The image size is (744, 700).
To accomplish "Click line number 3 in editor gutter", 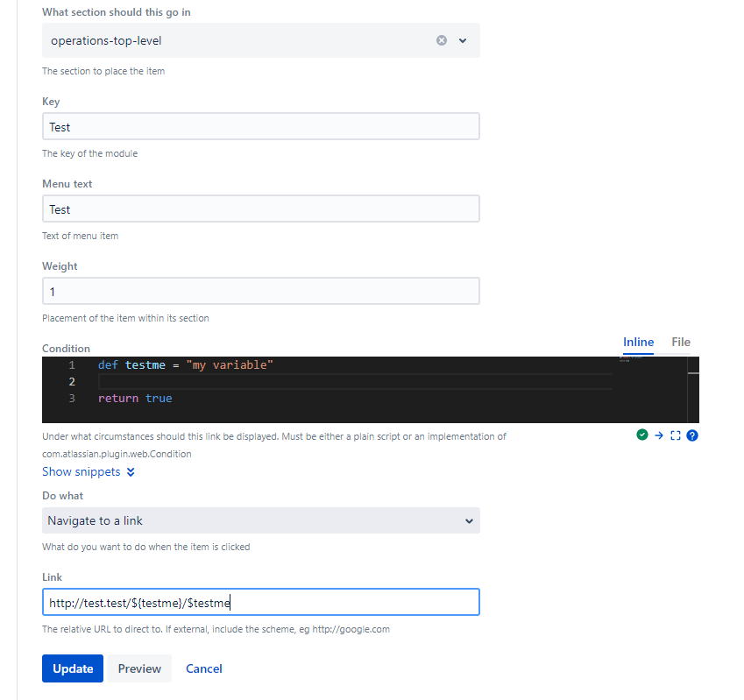I will click(x=72, y=399).
